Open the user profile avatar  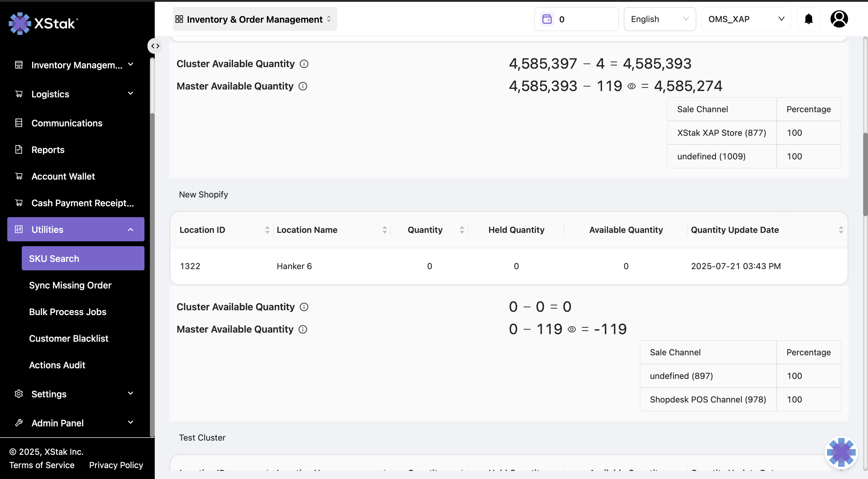click(x=839, y=19)
